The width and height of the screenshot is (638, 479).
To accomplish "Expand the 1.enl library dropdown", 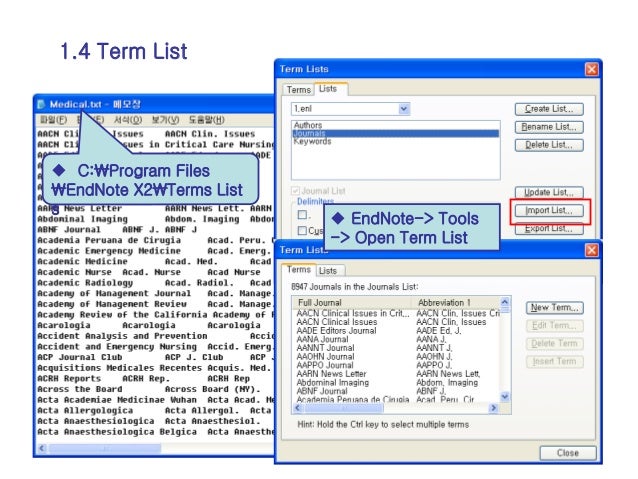I will pos(404,109).
